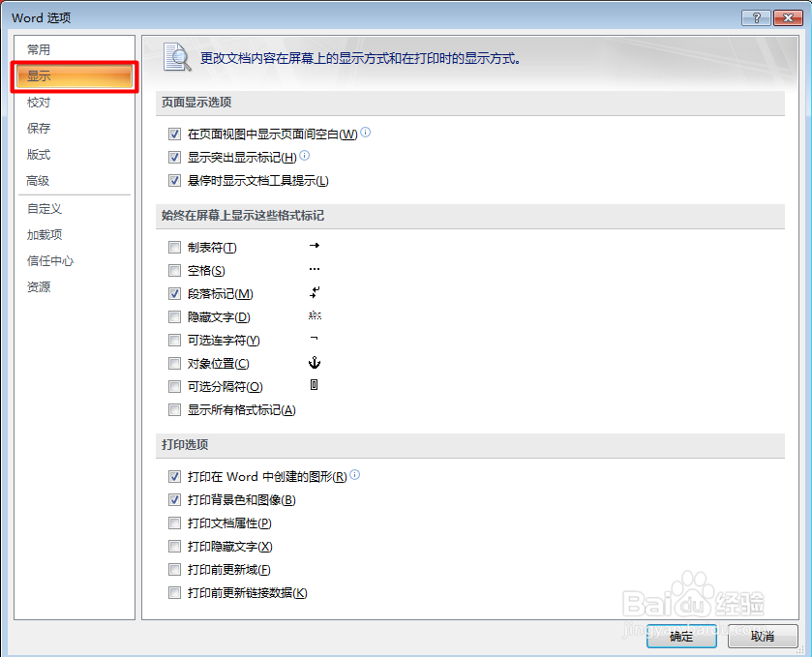Open the 校对 options category
Viewport: 812px width, 657px height.
click(75, 103)
